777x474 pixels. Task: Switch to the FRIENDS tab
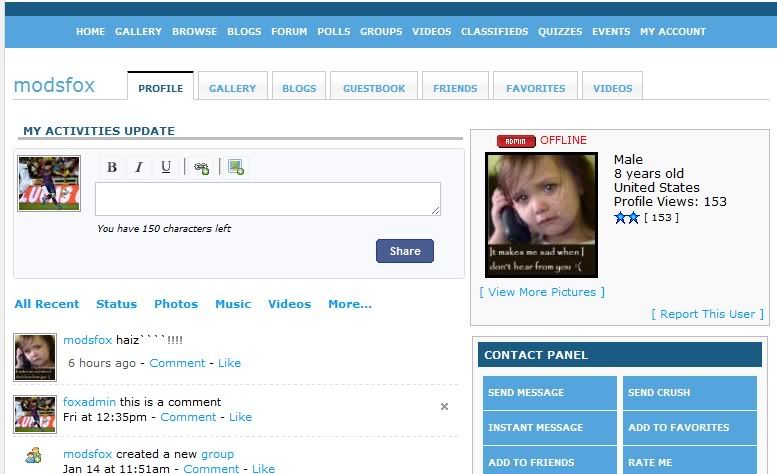pos(455,86)
